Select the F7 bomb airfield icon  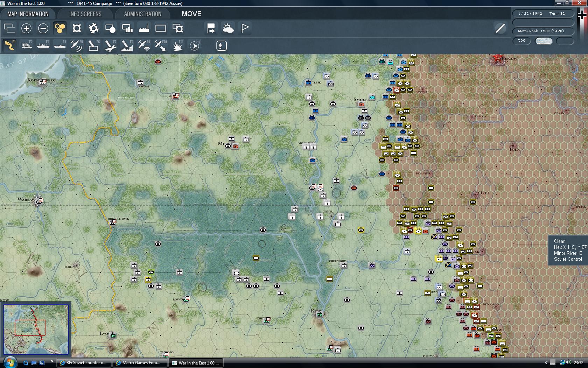[110, 46]
